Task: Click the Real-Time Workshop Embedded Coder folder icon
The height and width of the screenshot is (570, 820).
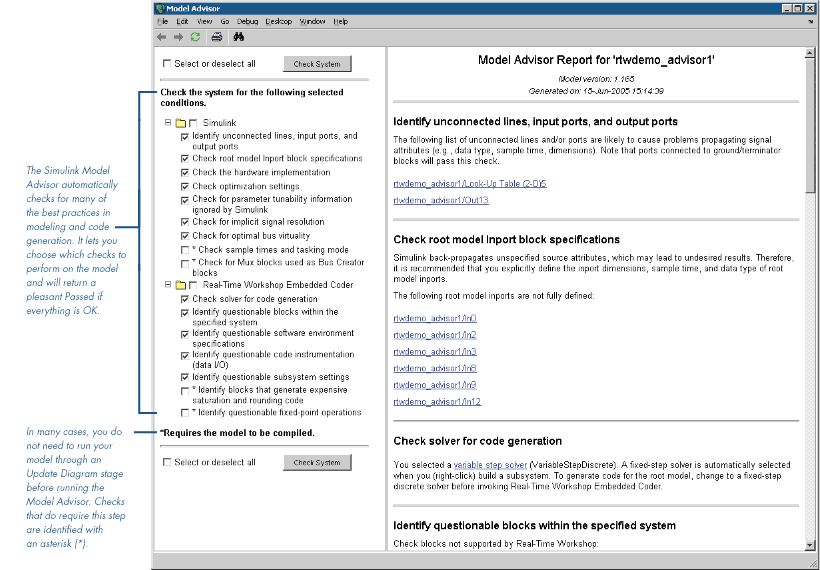Action: [x=181, y=287]
